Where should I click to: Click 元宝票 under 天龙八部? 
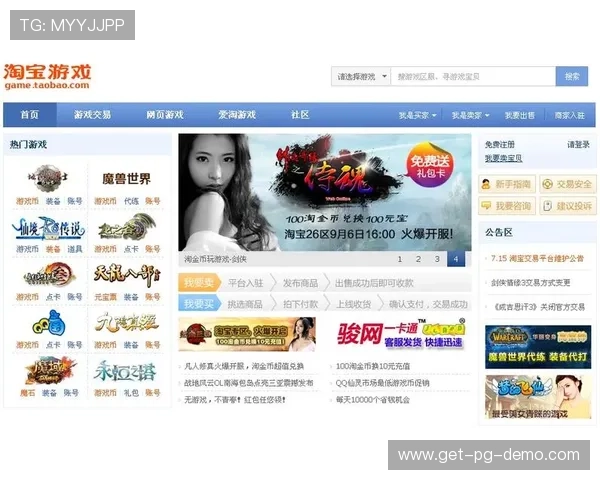[105, 297]
